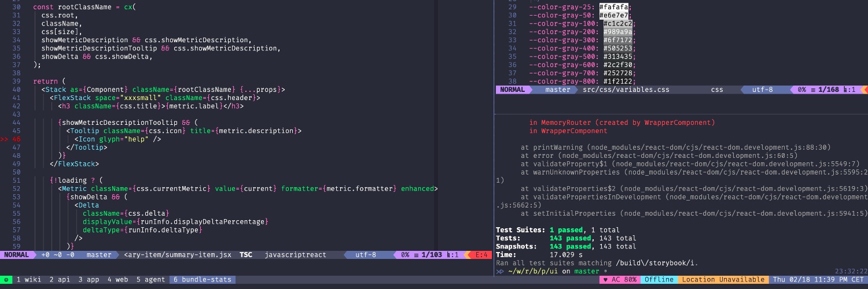Click the javascriptreact filetype label
The image size is (868, 289).
295,254
